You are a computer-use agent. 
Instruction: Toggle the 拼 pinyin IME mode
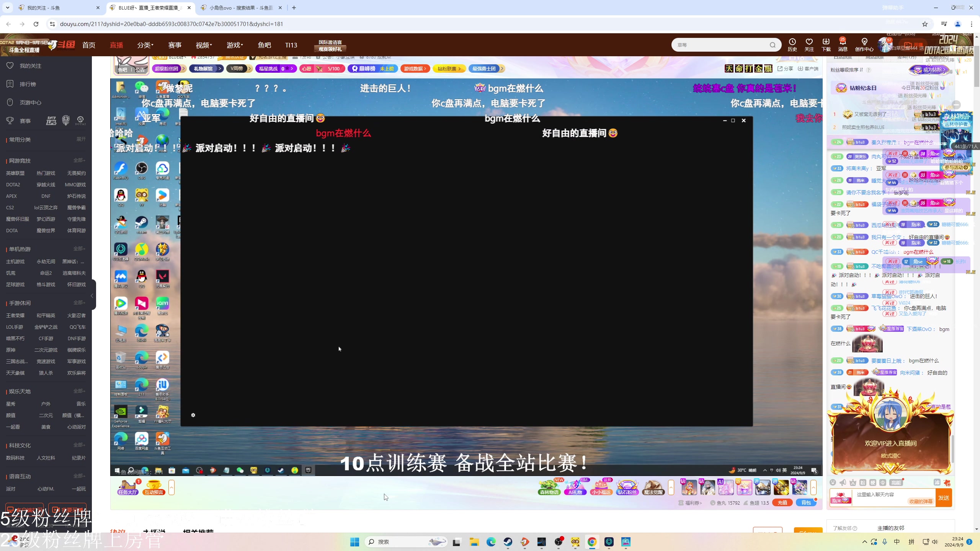click(x=911, y=542)
